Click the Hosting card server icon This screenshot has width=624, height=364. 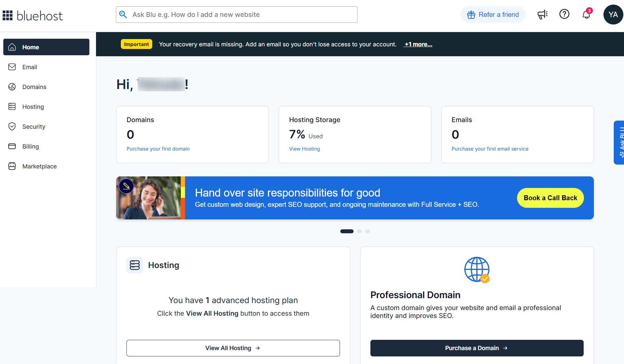(x=135, y=265)
